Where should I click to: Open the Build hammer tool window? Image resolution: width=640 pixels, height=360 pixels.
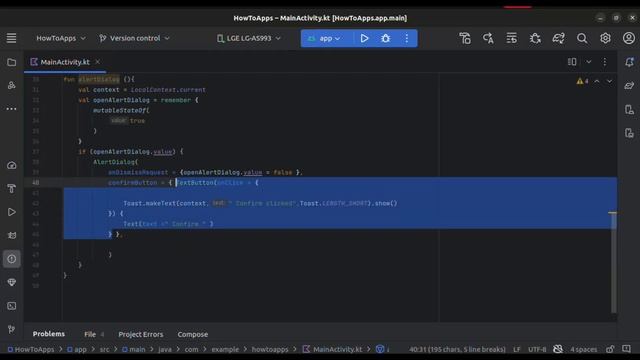11,189
